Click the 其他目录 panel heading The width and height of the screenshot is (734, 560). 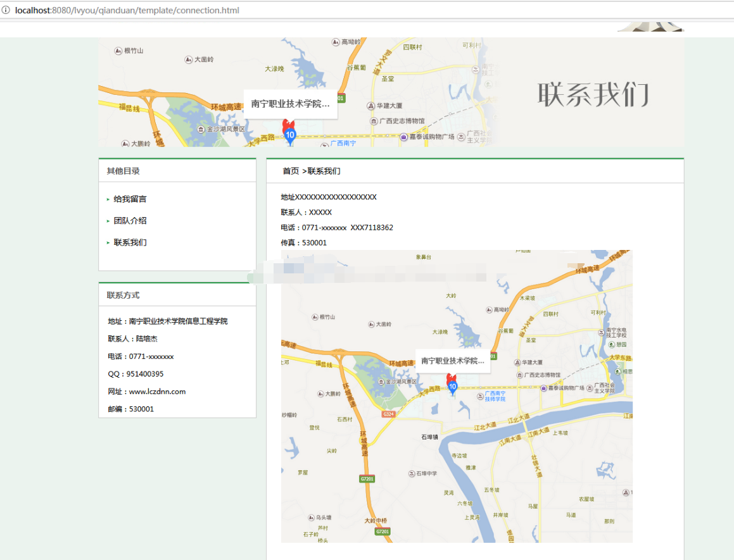pyautogui.click(x=123, y=171)
